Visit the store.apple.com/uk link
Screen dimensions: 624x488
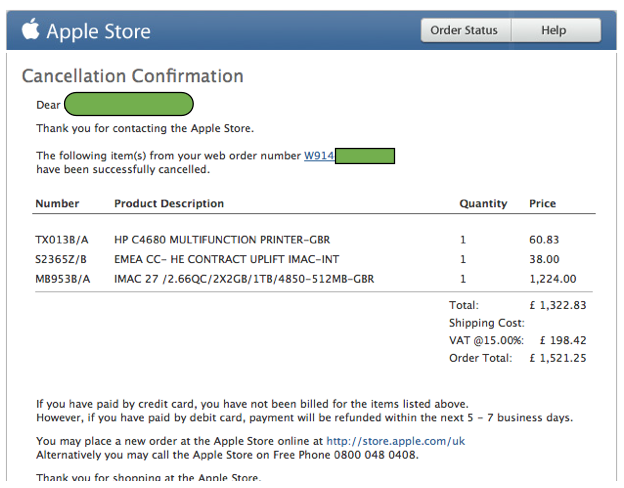(396, 441)
